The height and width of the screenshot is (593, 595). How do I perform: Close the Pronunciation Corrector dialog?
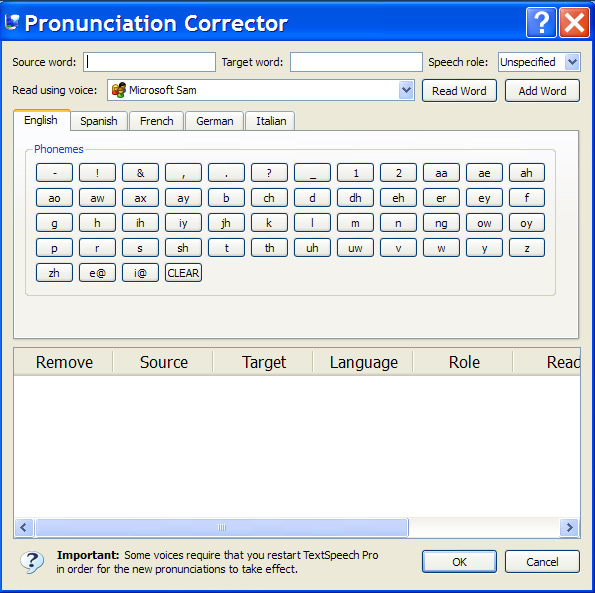(574, 23)
